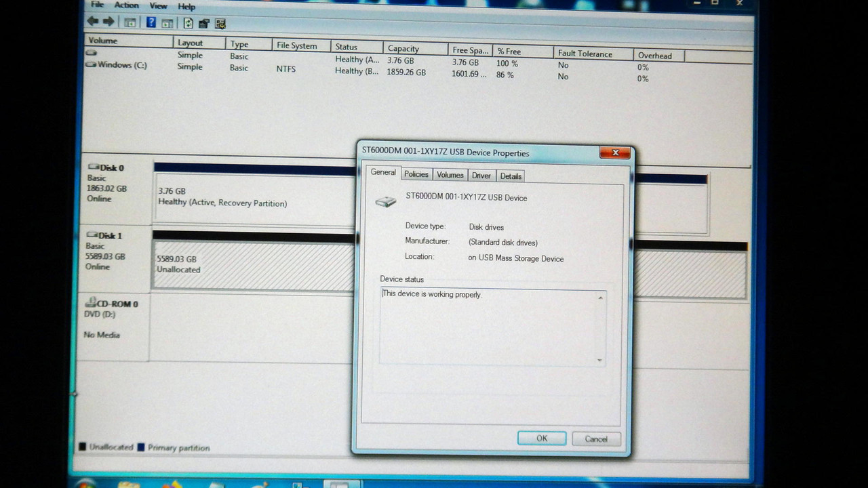Viewport: 868px width, 488px height.
Task: Open the Action menu
Action: [127, 5]
